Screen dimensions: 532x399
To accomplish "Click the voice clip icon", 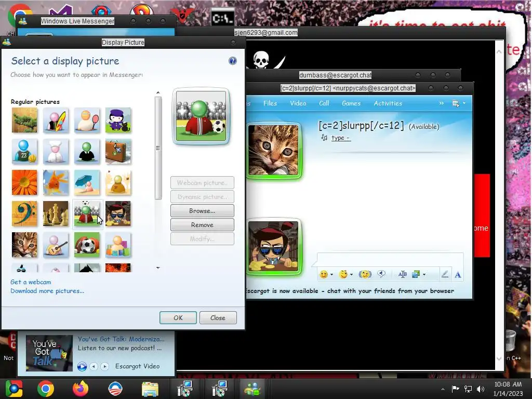I will [x=381, y=274].
